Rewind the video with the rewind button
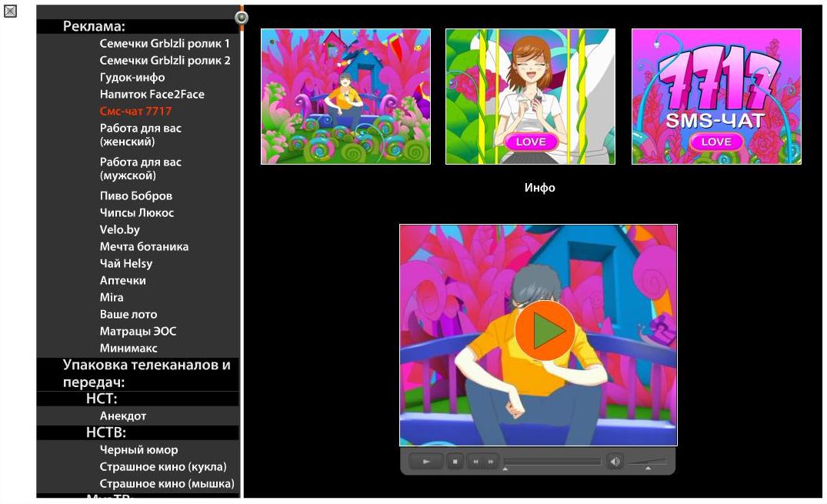This screenshot has width=827, height=504. coord(475,462)
